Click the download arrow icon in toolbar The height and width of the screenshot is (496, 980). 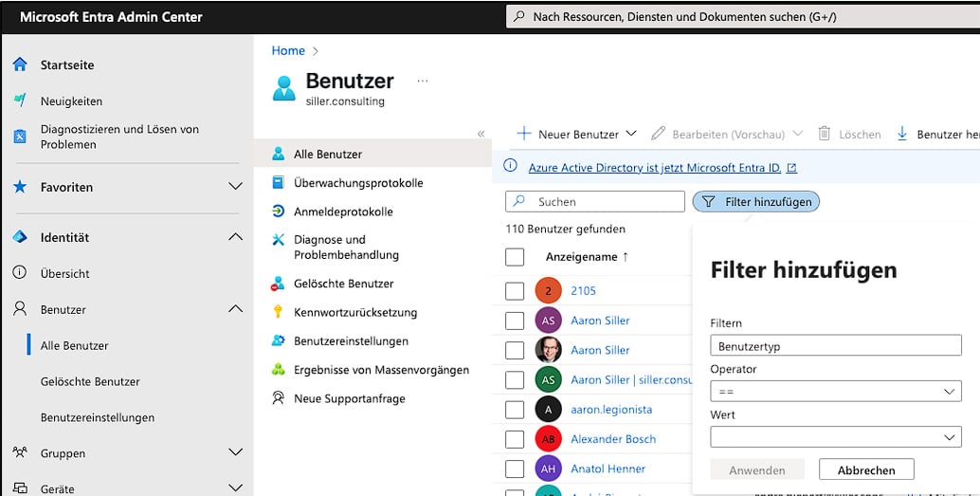pyautogui.click(x=902, y=133)
